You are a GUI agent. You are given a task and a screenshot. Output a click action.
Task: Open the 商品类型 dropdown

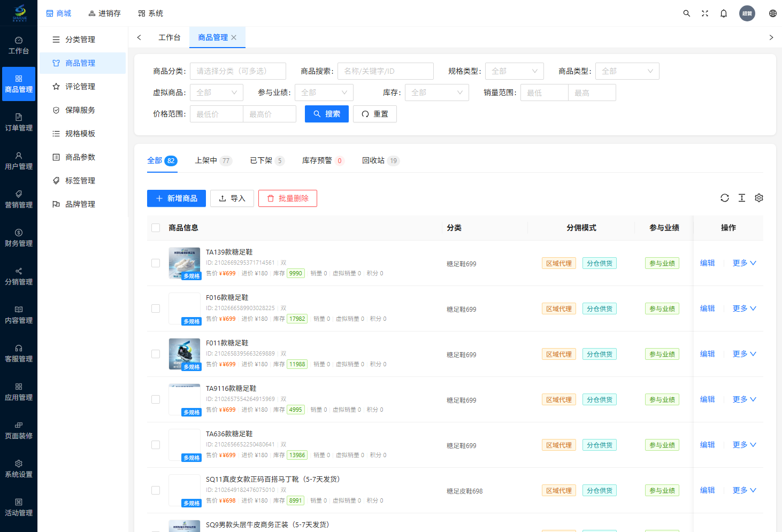click(x=627, y=71)
